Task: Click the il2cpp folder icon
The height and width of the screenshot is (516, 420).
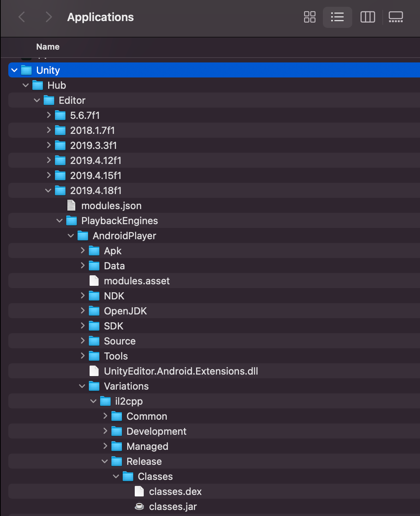Action: click(105, 401)
